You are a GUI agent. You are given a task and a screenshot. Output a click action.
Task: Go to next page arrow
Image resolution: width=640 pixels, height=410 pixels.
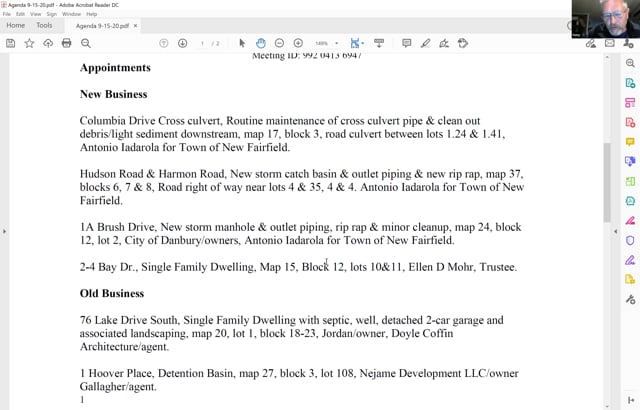click(182, 43)
